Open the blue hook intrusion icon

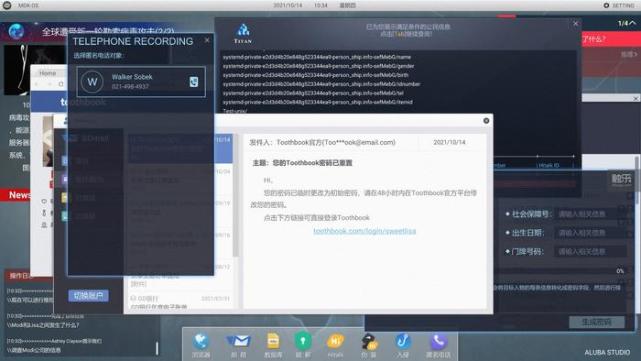coord(402,341)
